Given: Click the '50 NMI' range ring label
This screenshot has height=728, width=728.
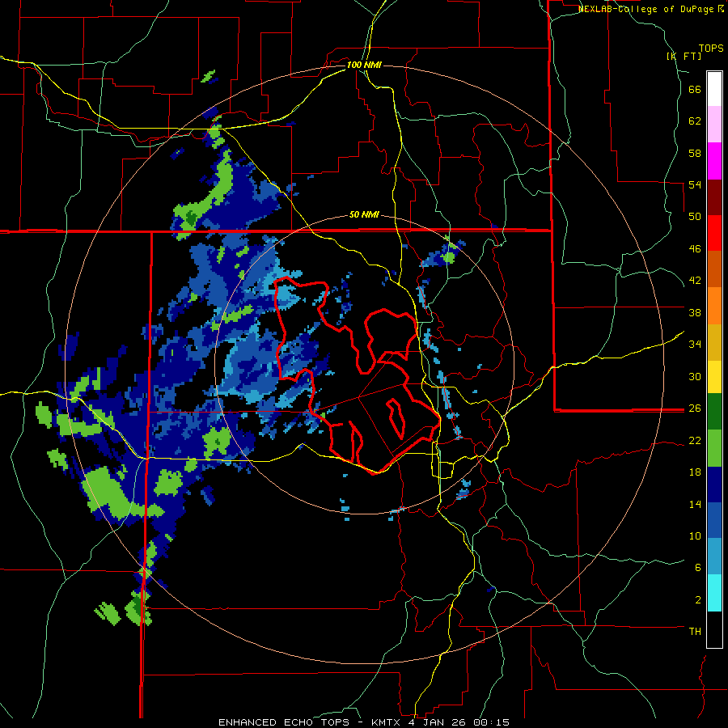Looking at the screenshot, I should click(364, 214).
